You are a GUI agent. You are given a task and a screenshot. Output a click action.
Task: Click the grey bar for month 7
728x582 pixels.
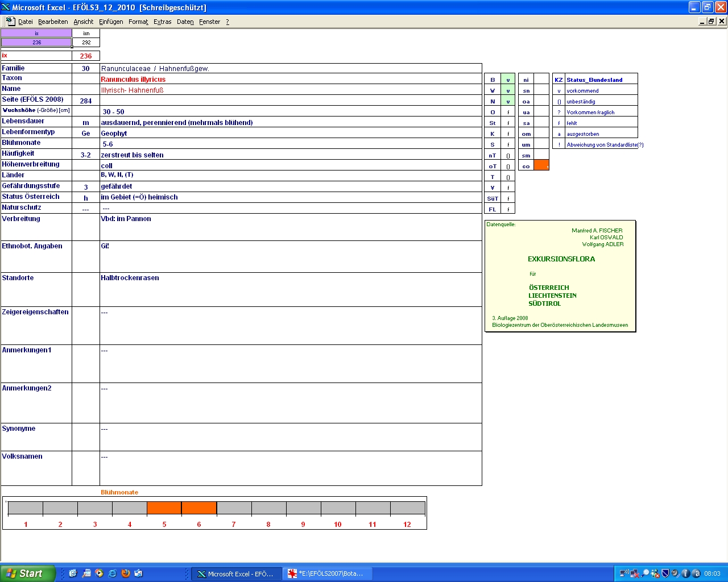[234, 508]
